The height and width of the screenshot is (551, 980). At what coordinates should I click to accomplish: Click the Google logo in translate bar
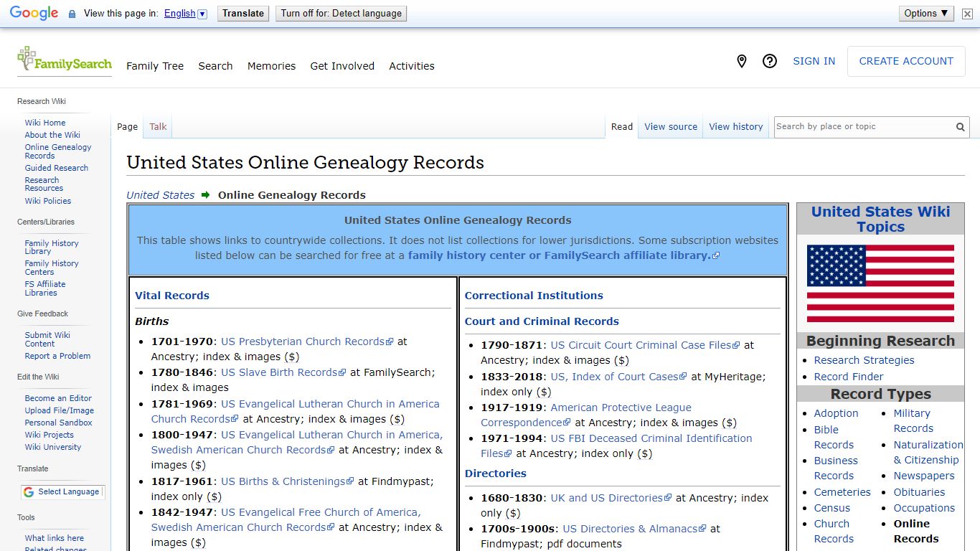click(x=34, y=14)
